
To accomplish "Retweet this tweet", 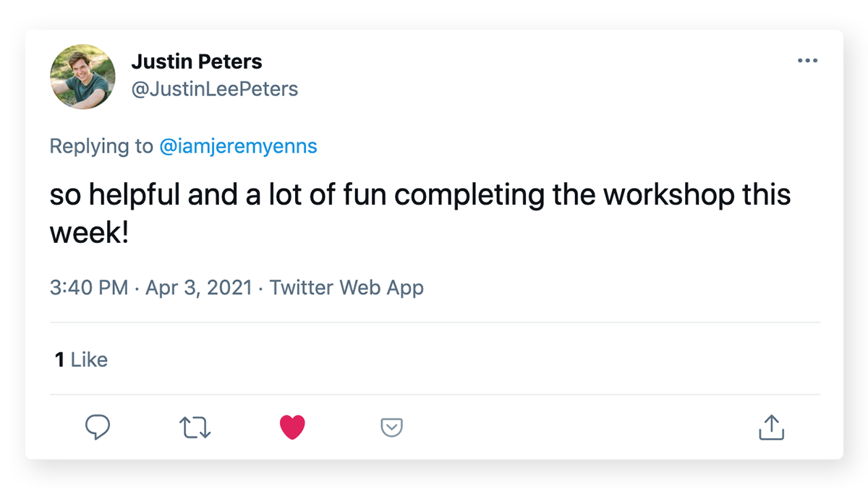I will (195, 427).
